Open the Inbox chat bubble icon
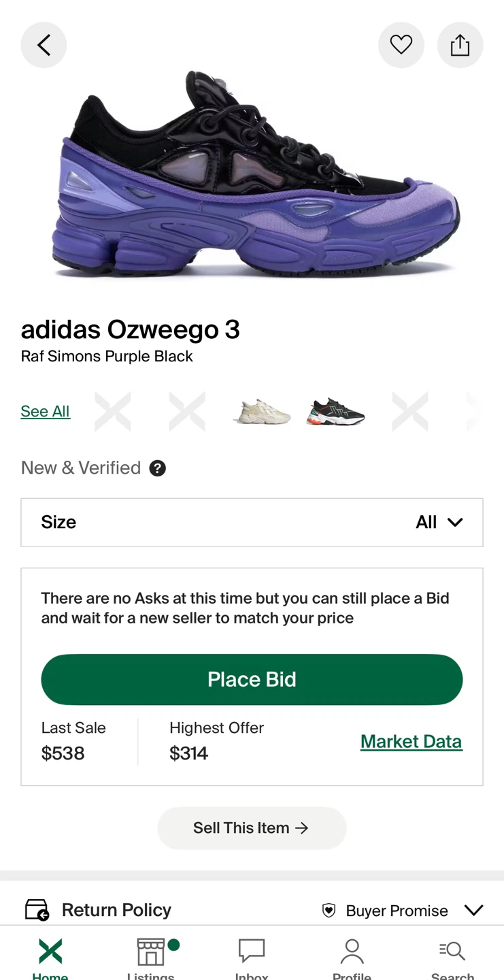504x980 pixels. [252, 951]
